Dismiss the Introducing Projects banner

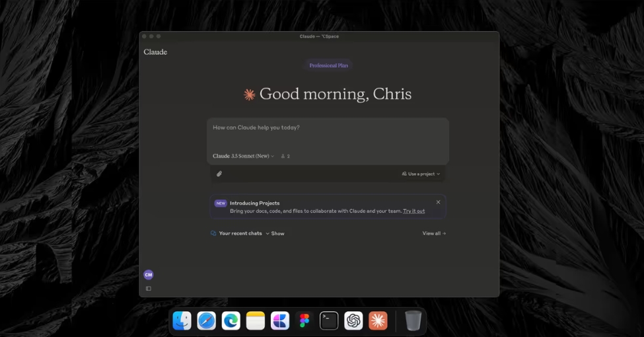point(438,202)
